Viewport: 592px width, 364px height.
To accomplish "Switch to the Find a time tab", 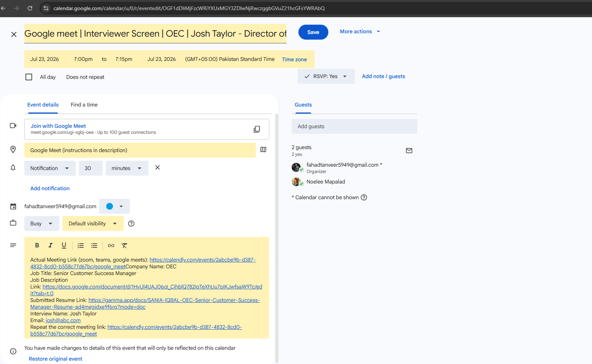I will click(84, 105).
